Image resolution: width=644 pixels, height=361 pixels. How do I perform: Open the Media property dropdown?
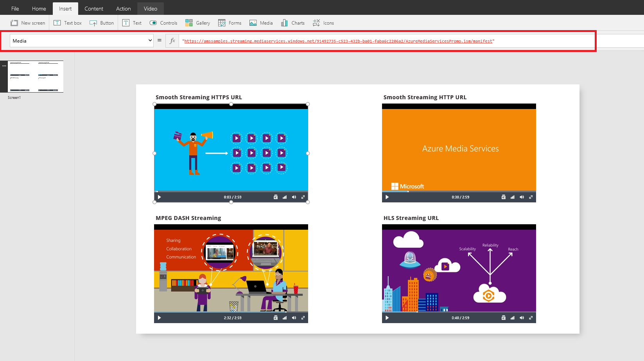(x=81, y=41)
